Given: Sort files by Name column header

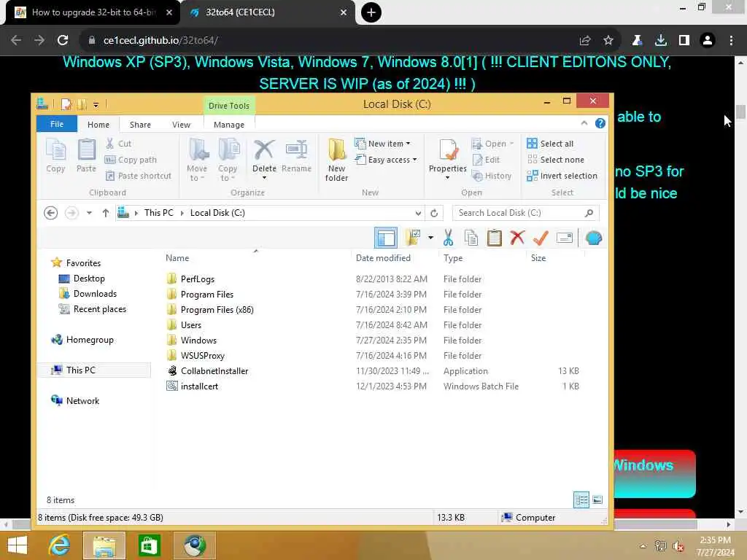Looking at the screenshot, I should click(177, 257).
